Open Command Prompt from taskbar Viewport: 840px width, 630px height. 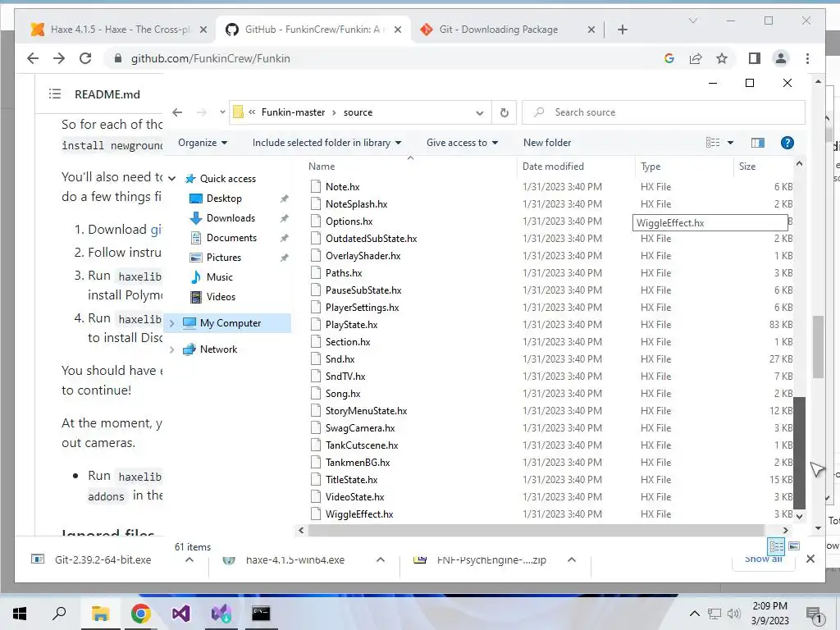[261, 614]
